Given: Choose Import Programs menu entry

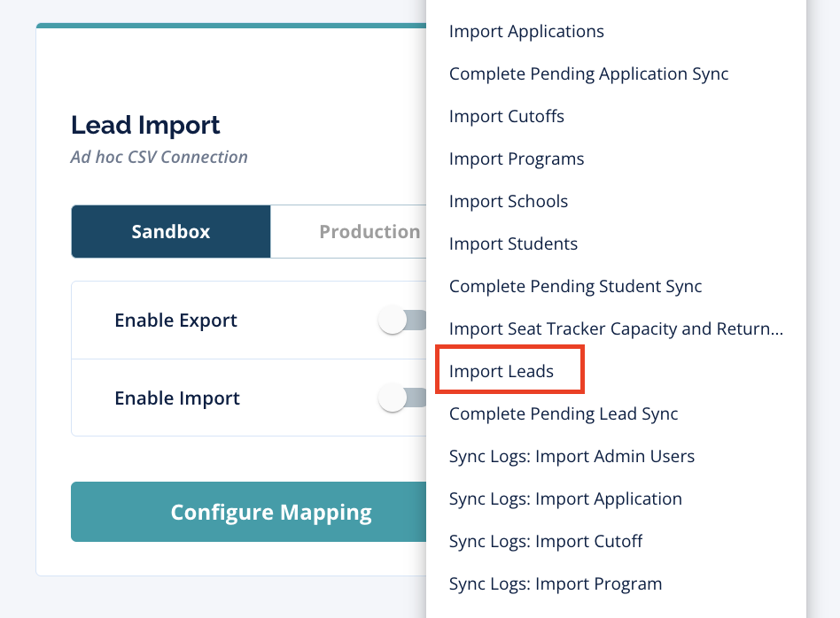Looking at the screenshot, I should pyautogui.click(x=517, y=159).
